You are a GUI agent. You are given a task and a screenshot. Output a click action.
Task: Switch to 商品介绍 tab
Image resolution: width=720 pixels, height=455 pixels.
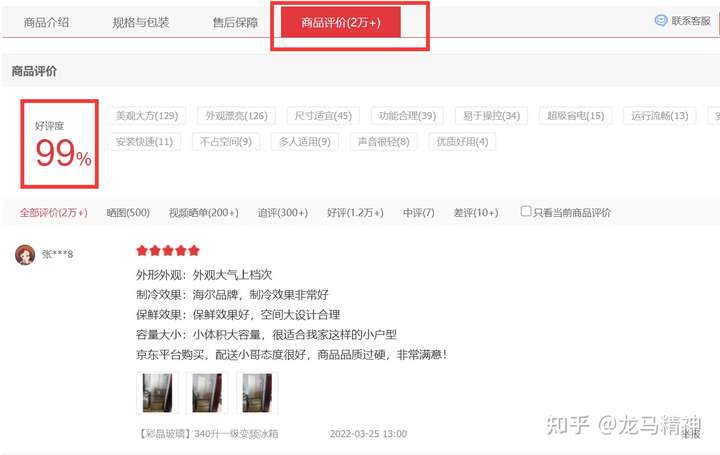point(46,22)
